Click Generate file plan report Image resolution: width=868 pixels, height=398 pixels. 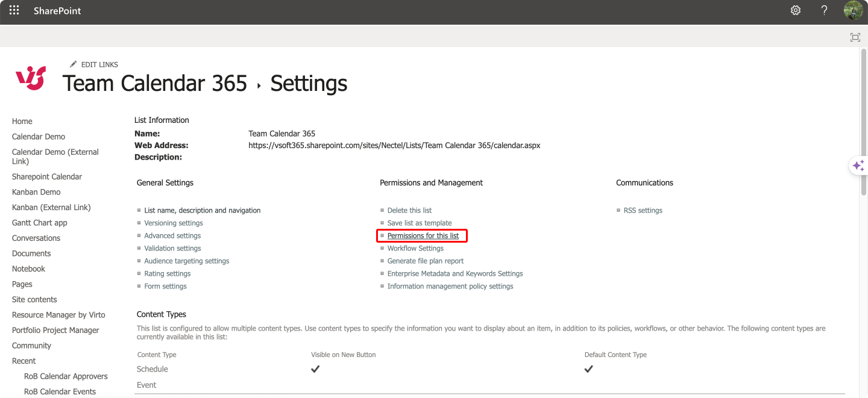(x=426, y=261)
